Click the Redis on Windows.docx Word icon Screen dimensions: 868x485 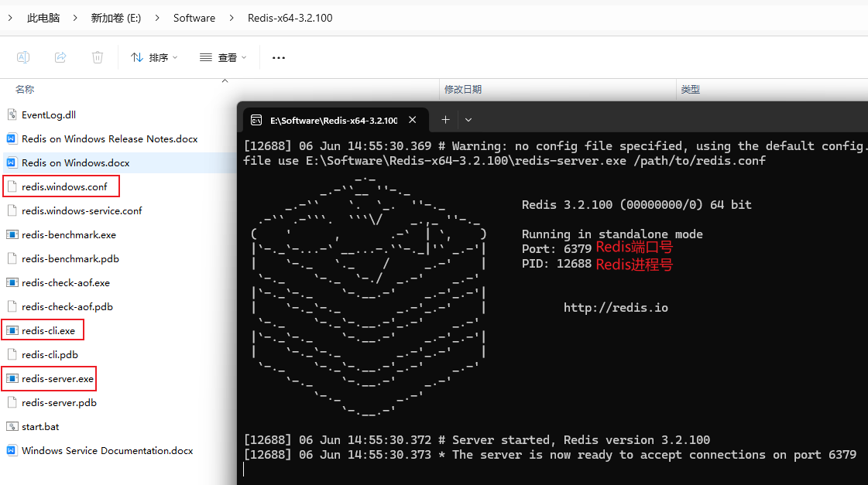click(12, 162)
